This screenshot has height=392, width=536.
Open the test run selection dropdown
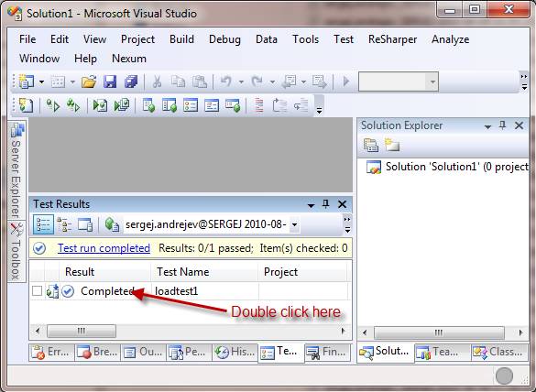pyautogui.click(x=294, y=225)
